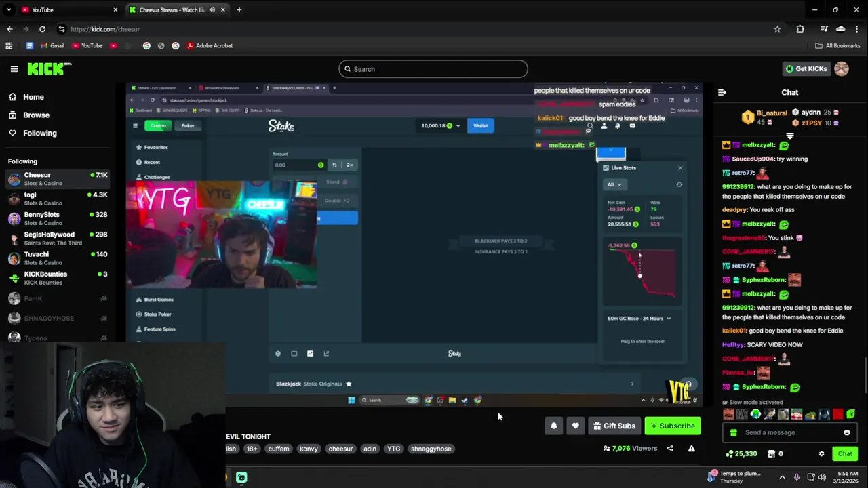Open the apps grid in bookmarks bar
The image size is (868, 488).
[x=9, y=45]
